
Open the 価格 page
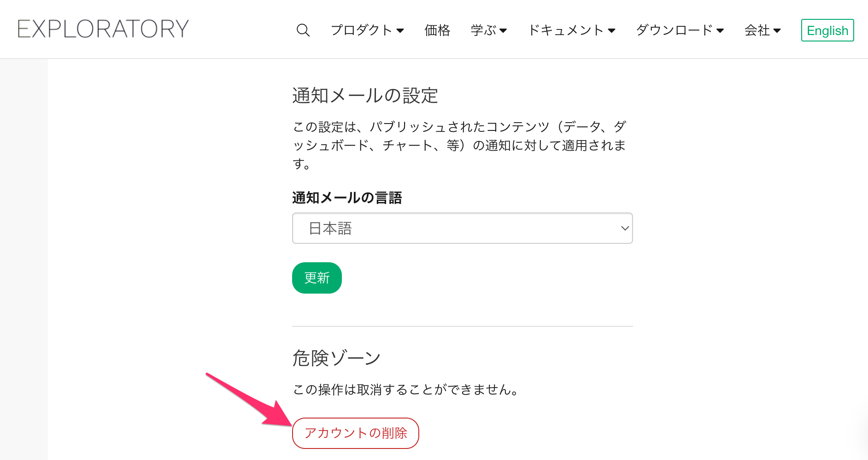(x=437, y=30)
